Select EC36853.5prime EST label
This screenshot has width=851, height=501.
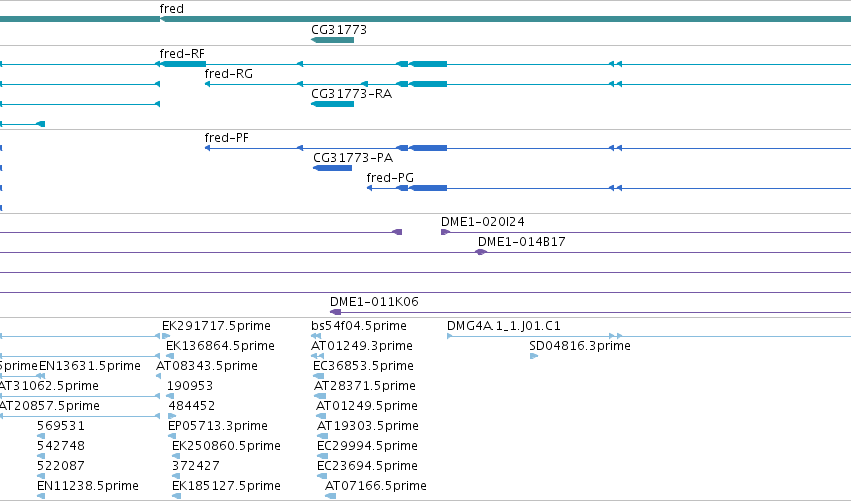[x=363, y=366]
